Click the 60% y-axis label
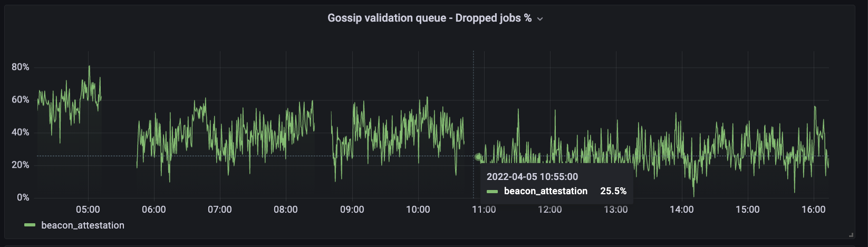This screenshot has height=247, width=868. (21, 100)
